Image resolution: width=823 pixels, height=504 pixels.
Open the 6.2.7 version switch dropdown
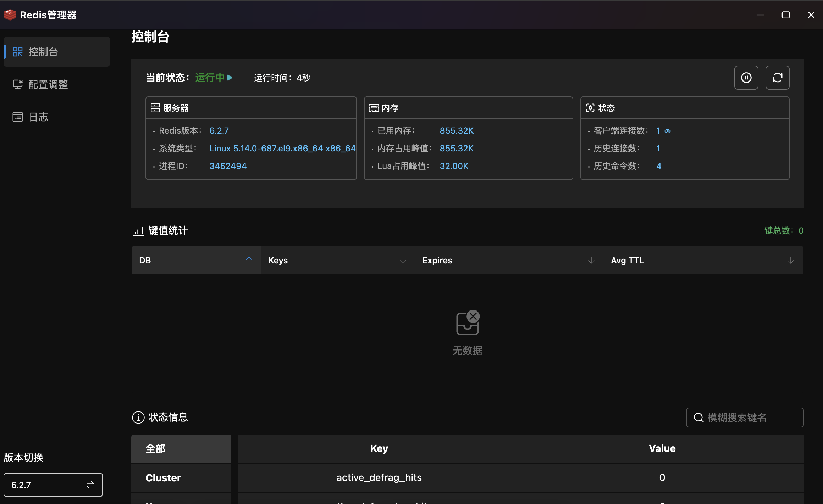(x=53, y=485)
